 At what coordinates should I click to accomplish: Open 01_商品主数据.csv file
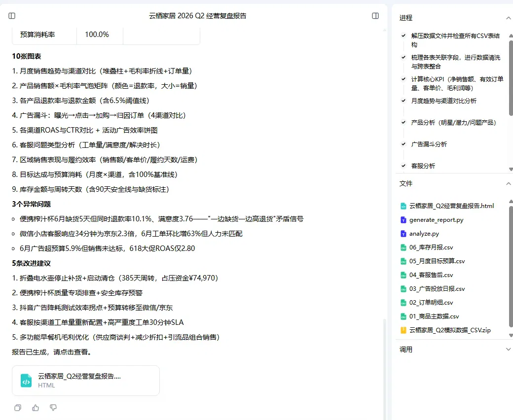pyautogui.click(x=434, y=316)
